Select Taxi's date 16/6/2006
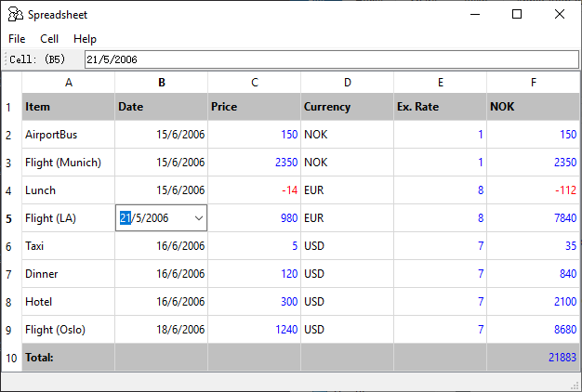The width and height of the screenshot is (582, 392). (162, 246)
